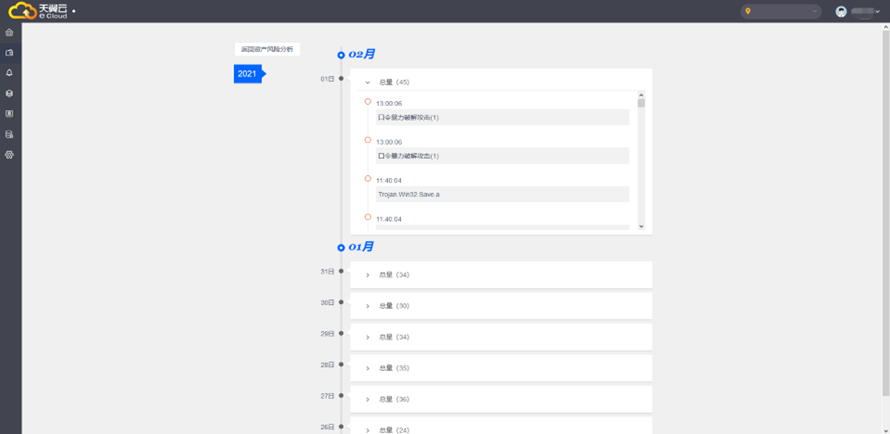Viewport: 890px width, 434px height.
Task: Open the bell notifications icon in sidebar
Action: click(x=10, y=73)
